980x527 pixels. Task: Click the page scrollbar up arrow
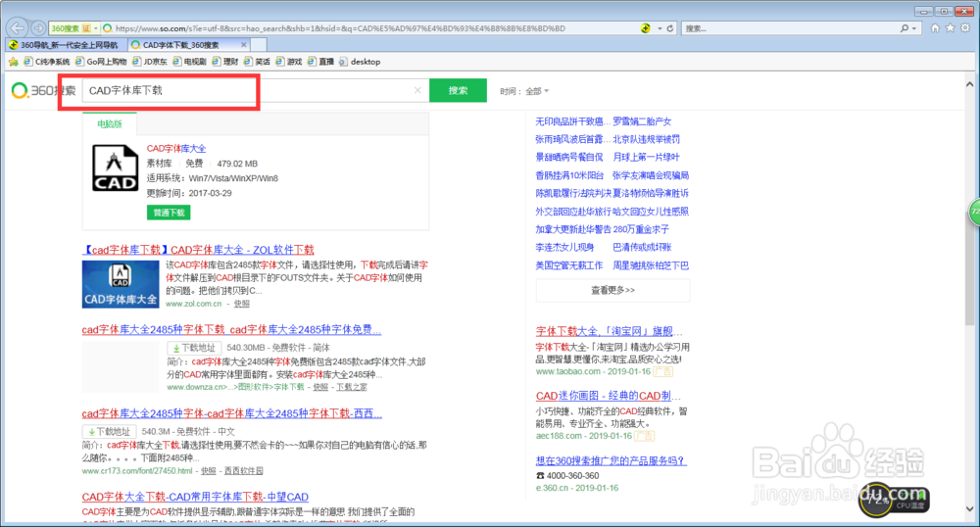[969, 84]
